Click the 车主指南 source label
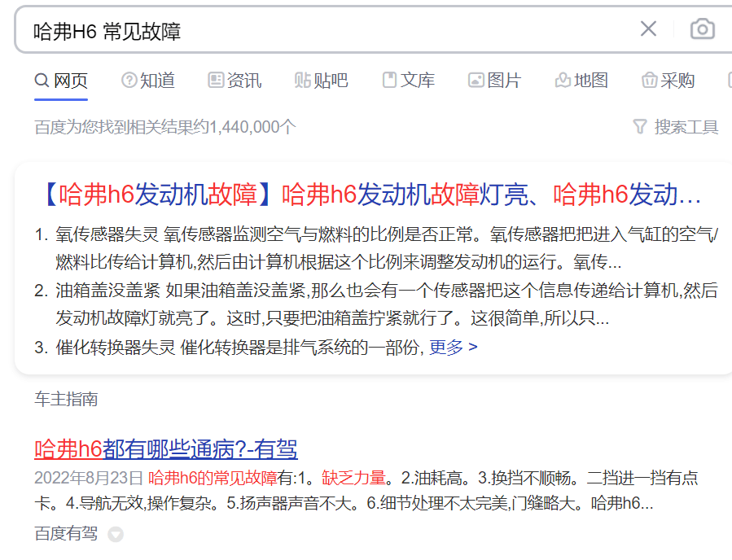Viewport: 732px width, 560px height. pyautogui.click(x=66, y=400)
